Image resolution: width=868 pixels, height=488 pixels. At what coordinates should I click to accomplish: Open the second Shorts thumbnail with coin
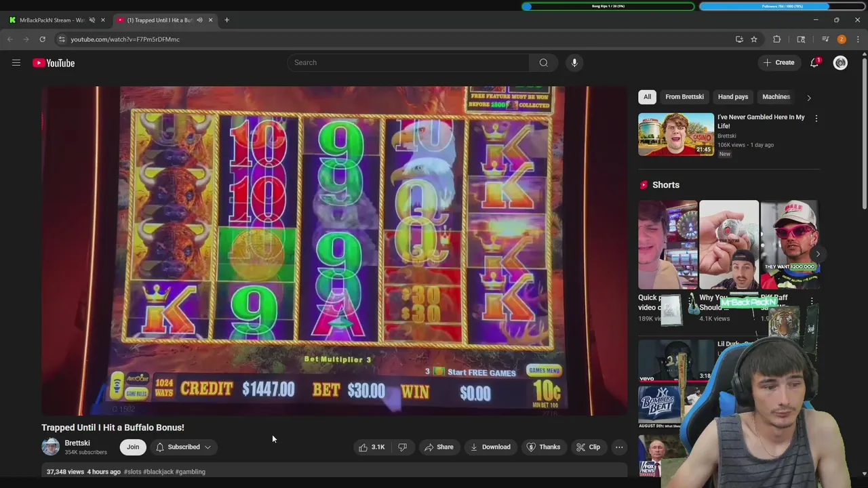click(729, 245)
